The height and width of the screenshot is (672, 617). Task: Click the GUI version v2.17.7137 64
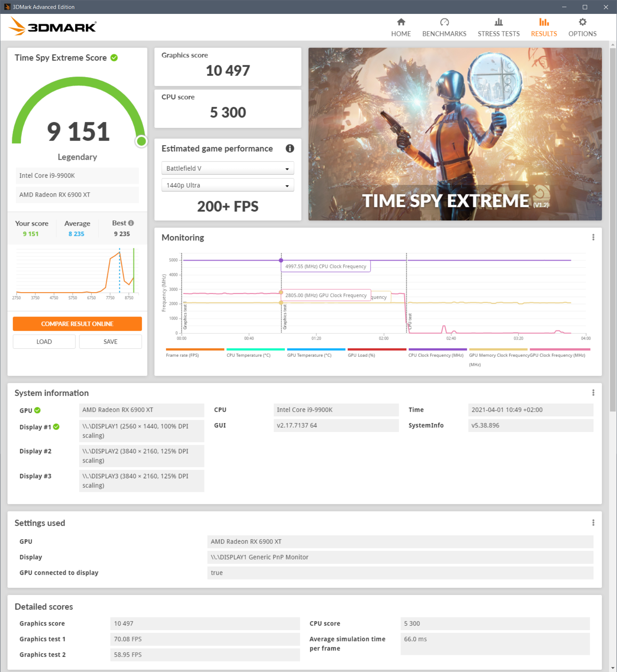(336, 426)
